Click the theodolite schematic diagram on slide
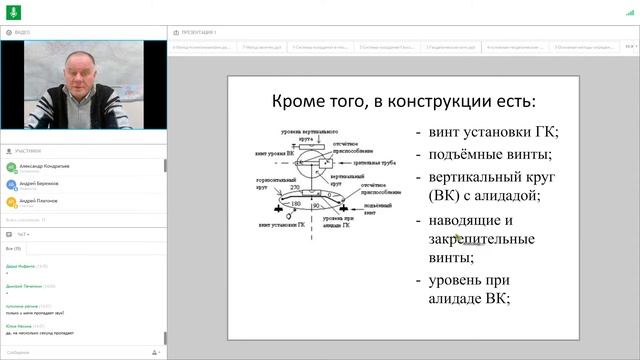This screenshot has height=360, width=640. [328, 184]
